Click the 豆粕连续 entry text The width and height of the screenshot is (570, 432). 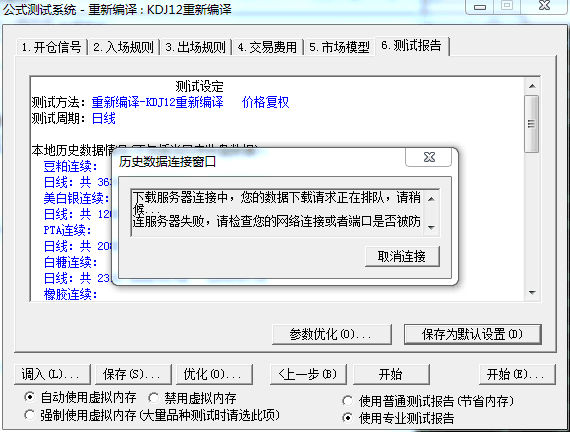click(x=71, y=167)
